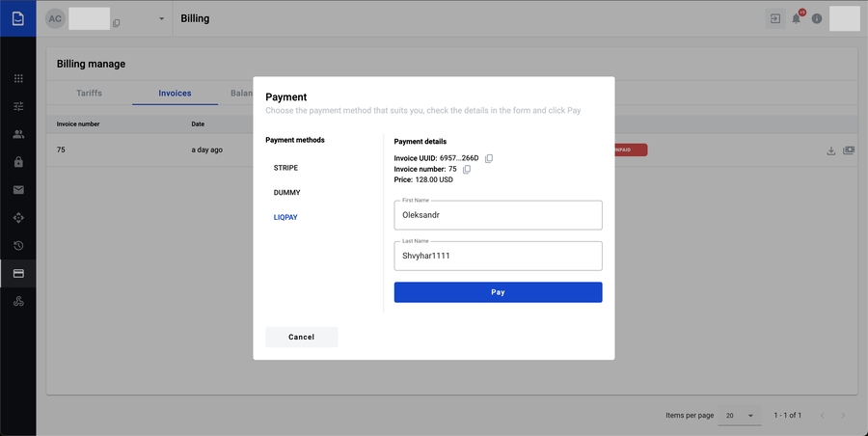The height and width of the screenshot is (436, 868).
Task: Open the lock security icon in sidebar
Action: point(18,162)
